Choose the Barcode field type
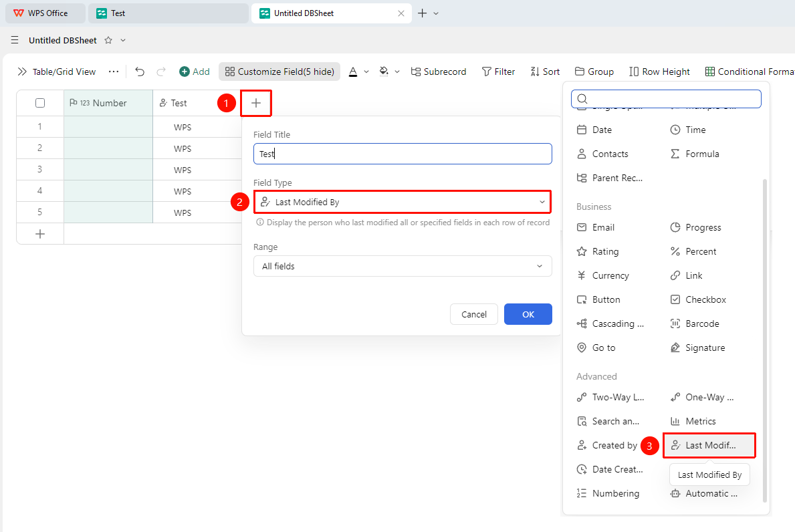 coord(695,323)
